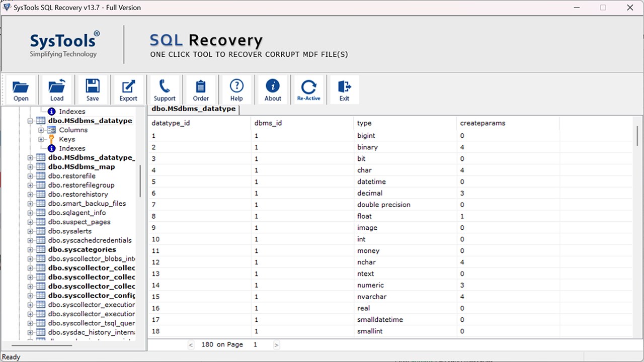Show the About info icon
The width and height of the screenshot is (644, 362).
pyautogui.click(x=273, y=90)
